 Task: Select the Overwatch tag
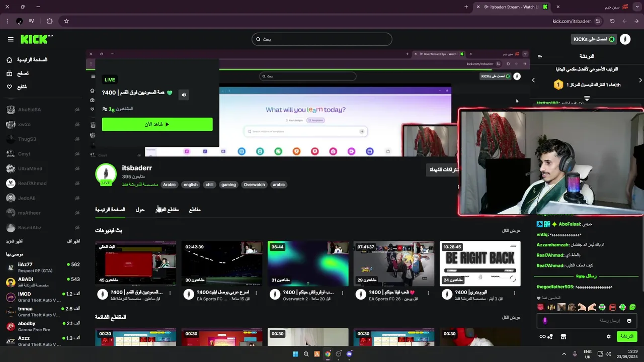pyautogui.click(x=254, y=185)
